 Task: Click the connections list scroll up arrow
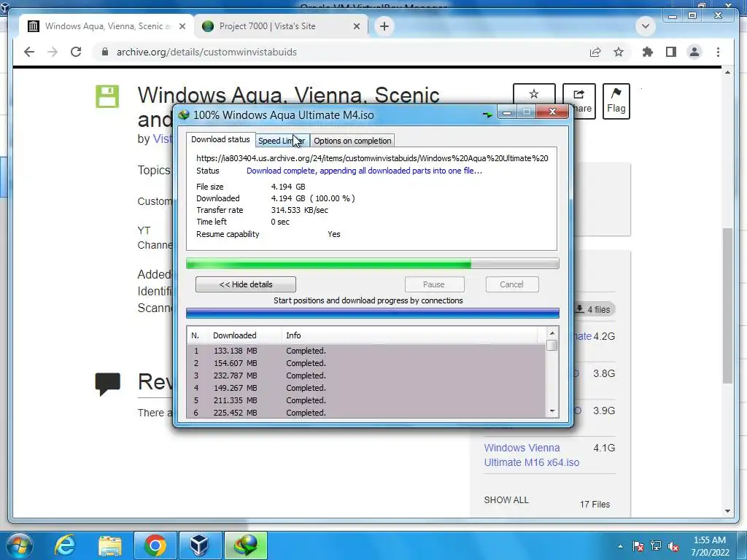(552, 333)
